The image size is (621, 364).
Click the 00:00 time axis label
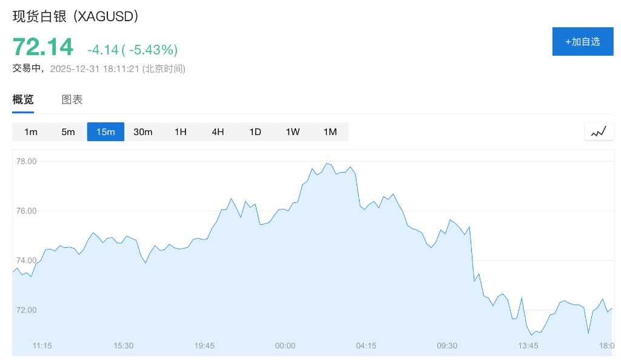285,346
